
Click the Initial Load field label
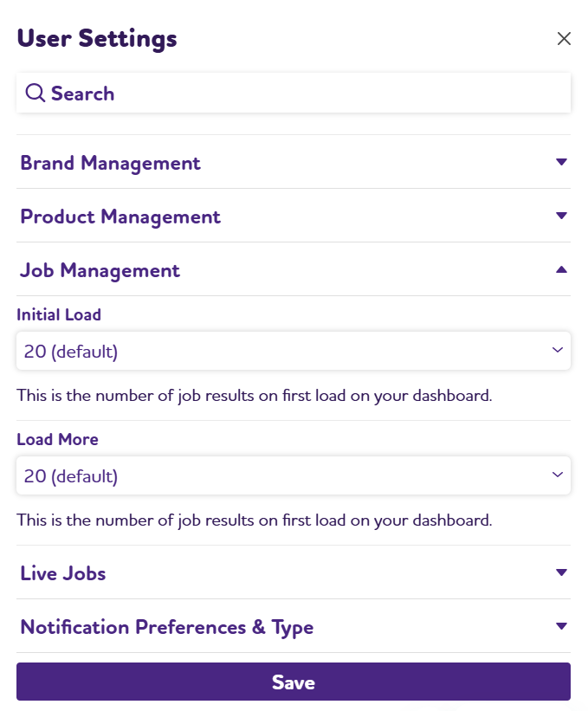pos(59,314)
